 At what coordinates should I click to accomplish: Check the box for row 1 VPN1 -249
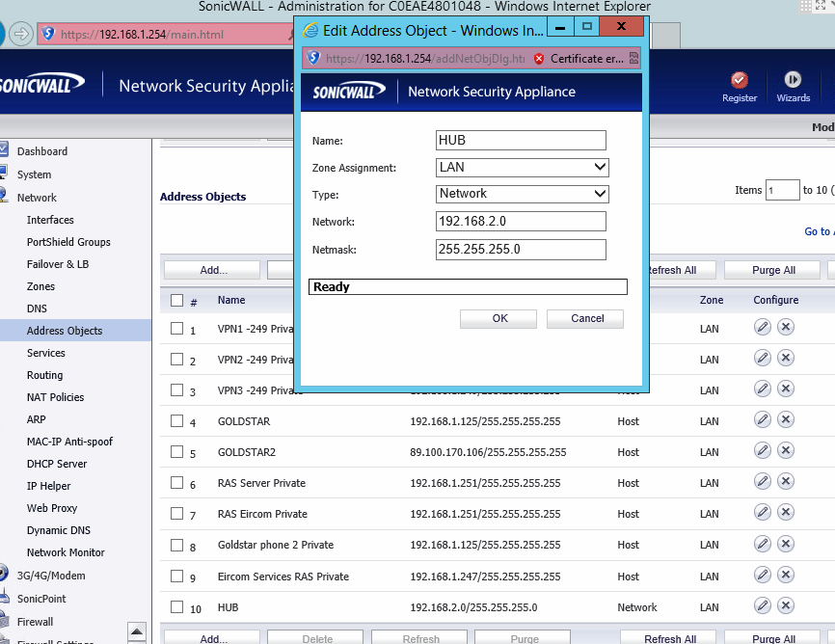[176, 328]
